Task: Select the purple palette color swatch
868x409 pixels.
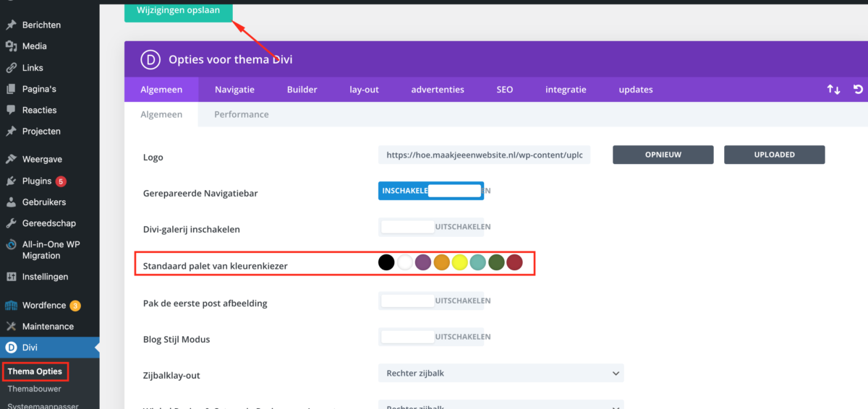Action: (423, 262)
